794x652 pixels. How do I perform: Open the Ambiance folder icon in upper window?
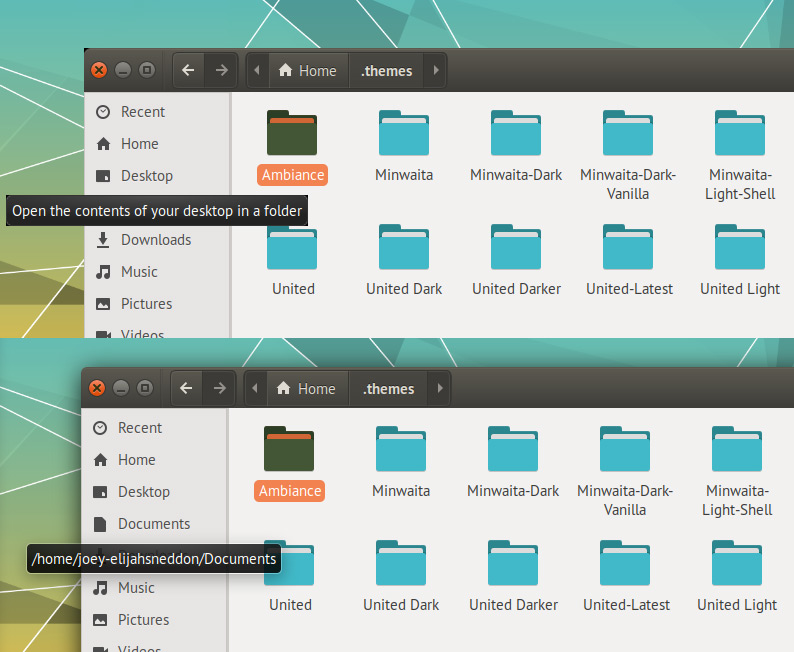coord(292,133)
